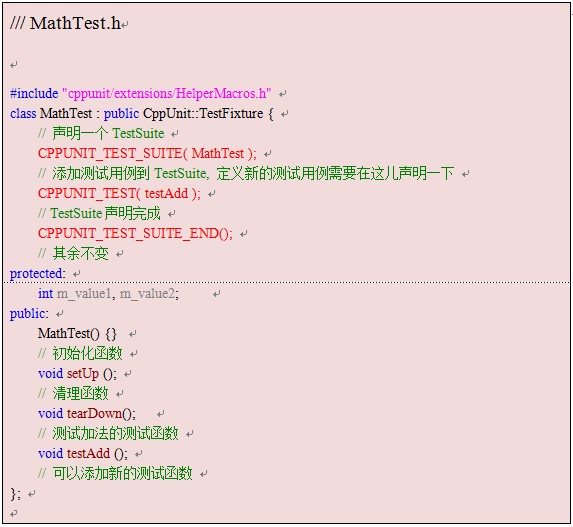Screen dimensions: 573x527
Task: Click the void testAdd () declaration
Action: (83, 454)
